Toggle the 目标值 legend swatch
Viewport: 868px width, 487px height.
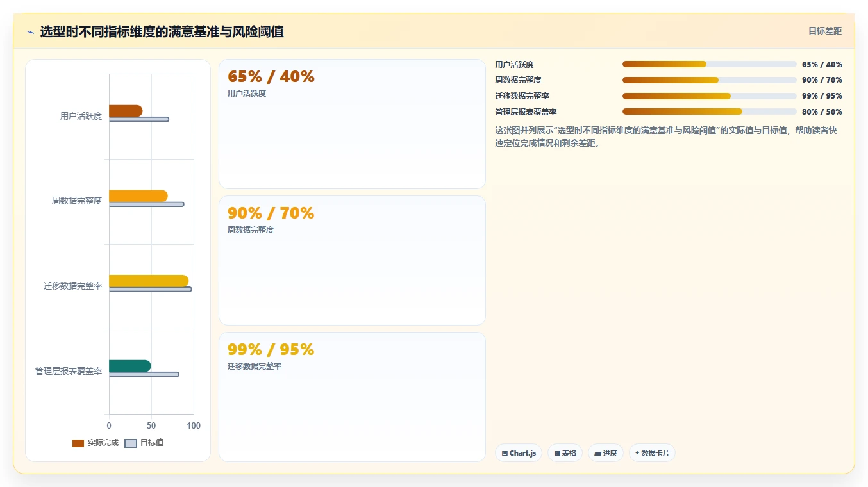(131, 443)
